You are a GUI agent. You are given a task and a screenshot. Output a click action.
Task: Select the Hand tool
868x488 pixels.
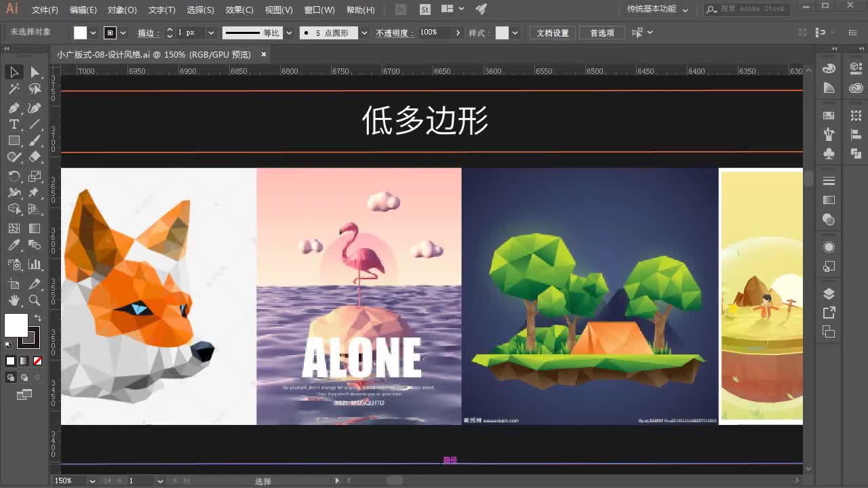click(14, 300)
